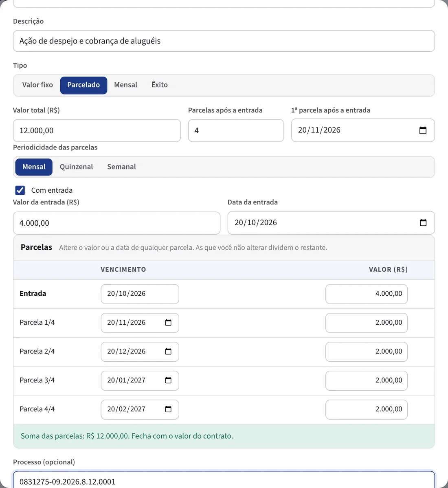Click the Parcela 4/4 label
Screen dimensions: 448x488
tap(37, 409)
